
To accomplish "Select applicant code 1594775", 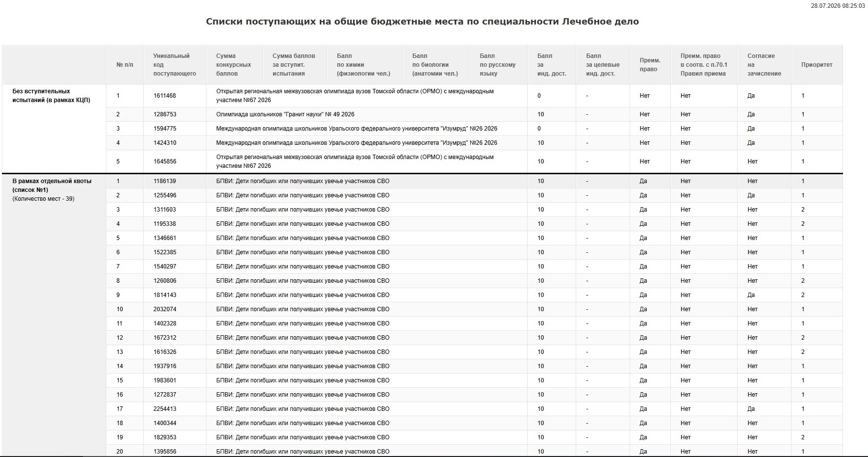I will point(165,129).
